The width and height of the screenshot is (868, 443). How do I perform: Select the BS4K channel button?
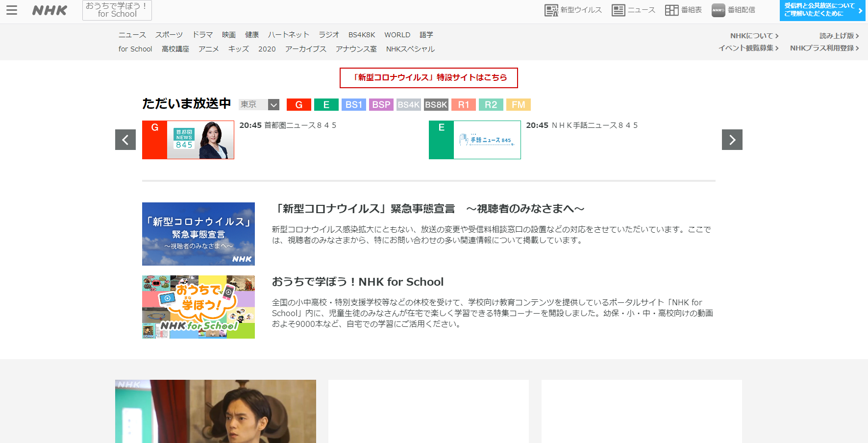pos(409,104)
